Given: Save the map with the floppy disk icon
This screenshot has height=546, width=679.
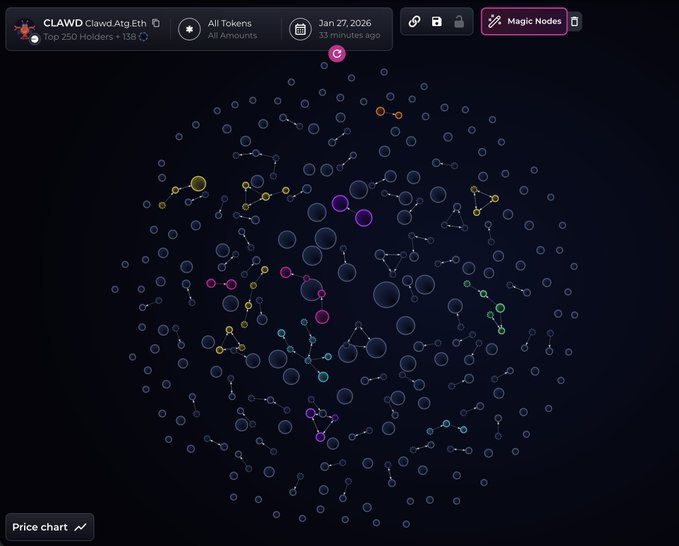Looking at the screenshot, I should [x=437, y=21].
